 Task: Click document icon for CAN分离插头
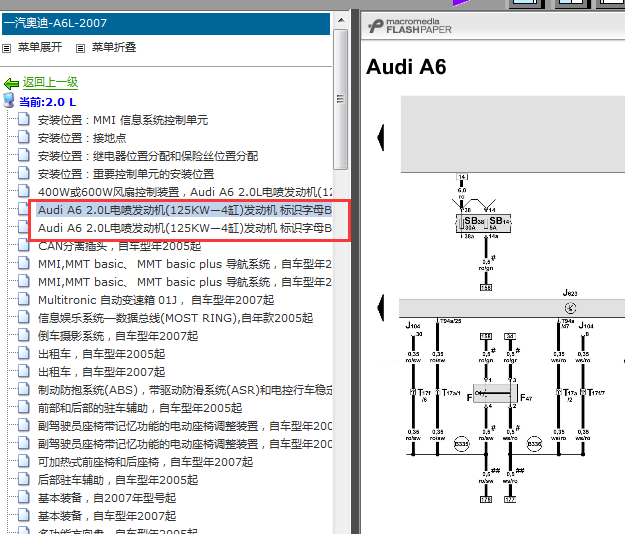coord(24,245)
